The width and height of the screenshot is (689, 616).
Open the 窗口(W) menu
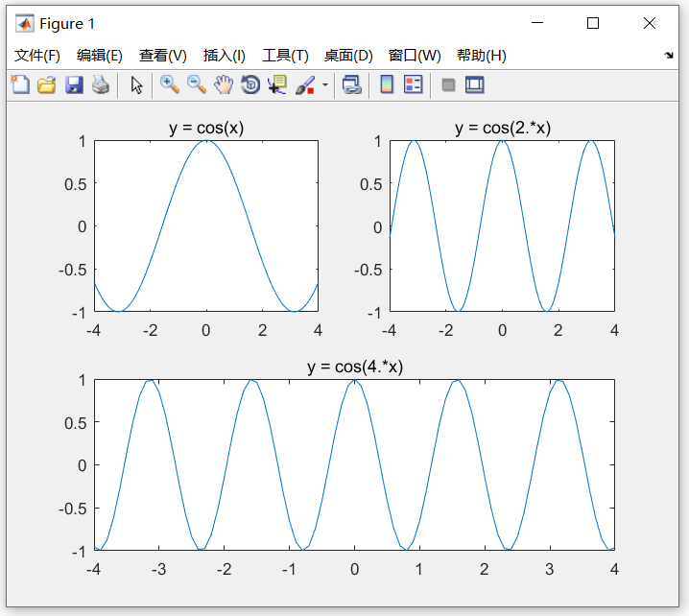click(x=415, y=56)
